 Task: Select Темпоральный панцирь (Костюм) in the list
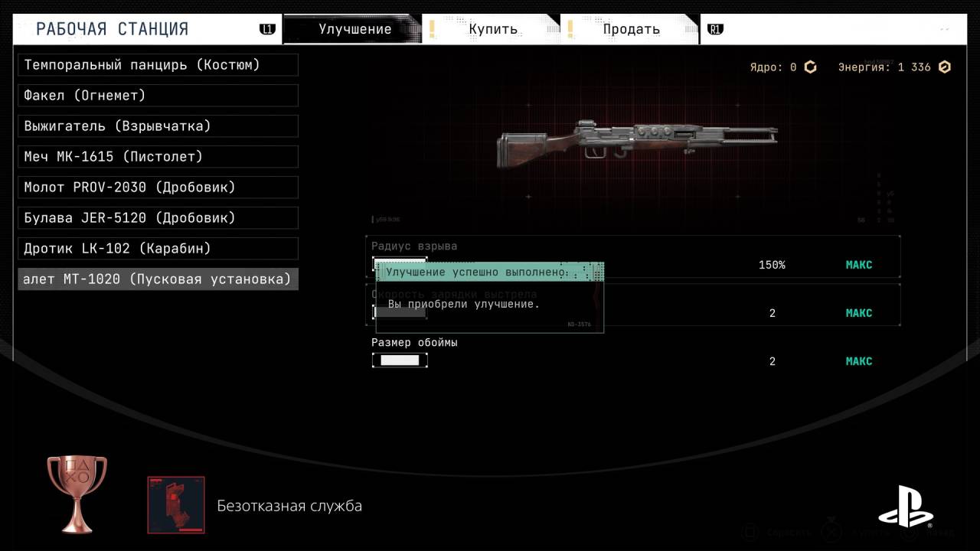[158, 65]
